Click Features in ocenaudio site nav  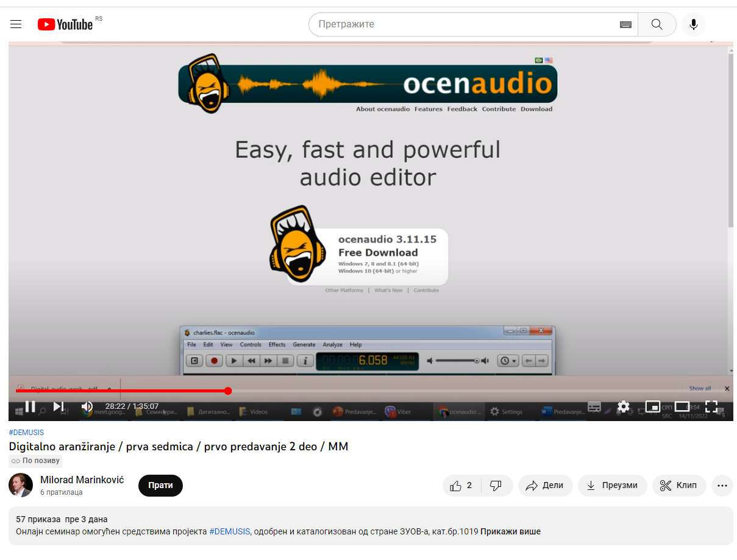[x=429, y=109]
